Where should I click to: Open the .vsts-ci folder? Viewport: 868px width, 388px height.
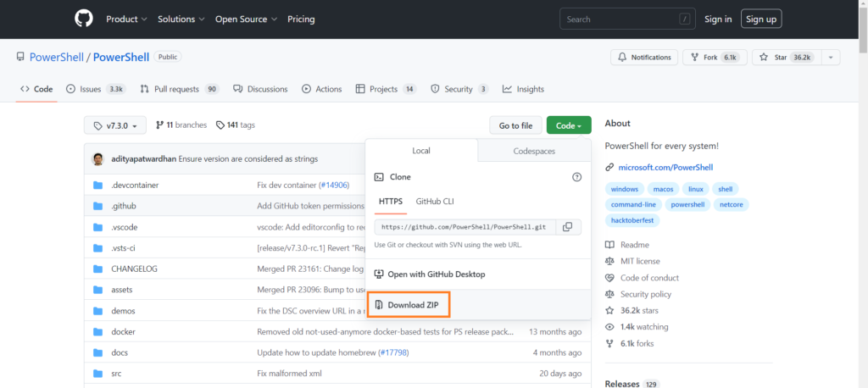tap(123, 248)
